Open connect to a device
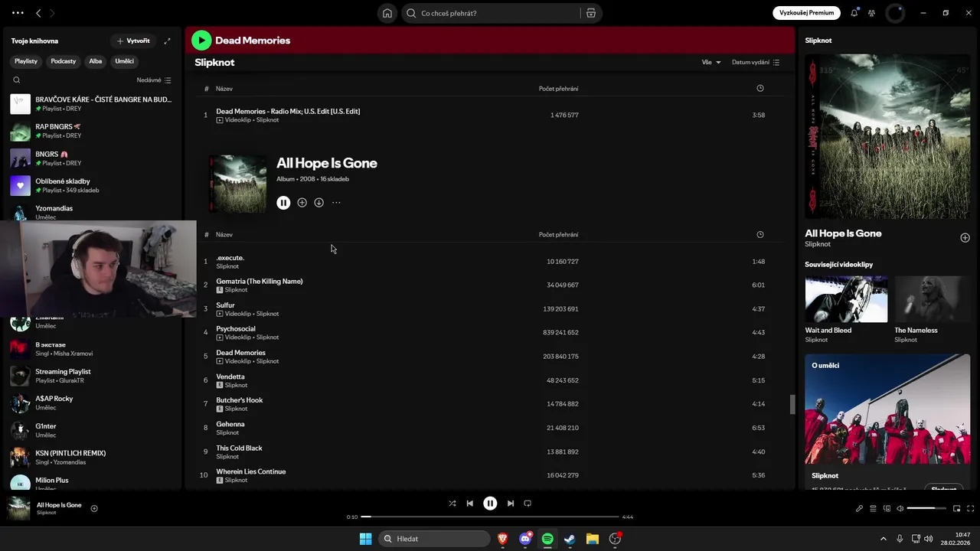 point(887,508)
